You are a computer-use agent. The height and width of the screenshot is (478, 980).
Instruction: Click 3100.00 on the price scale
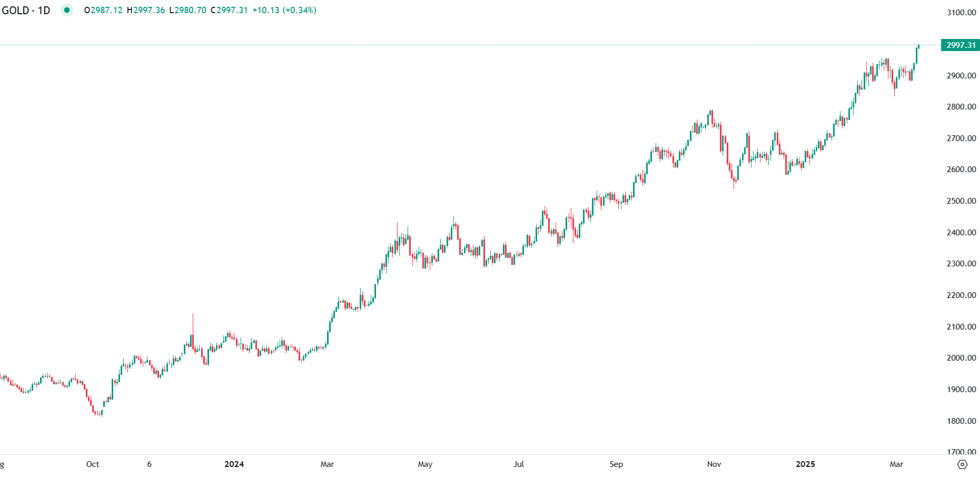coord(961,13)
